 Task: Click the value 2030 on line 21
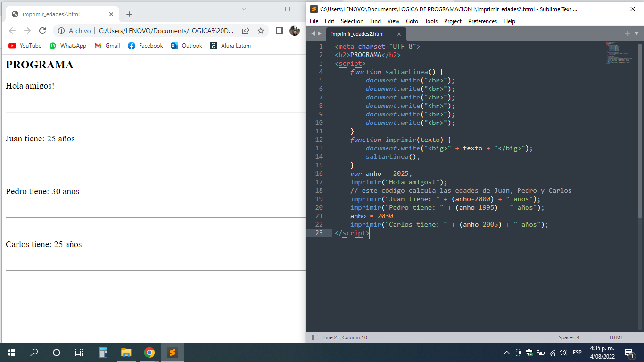coord(385,216)
